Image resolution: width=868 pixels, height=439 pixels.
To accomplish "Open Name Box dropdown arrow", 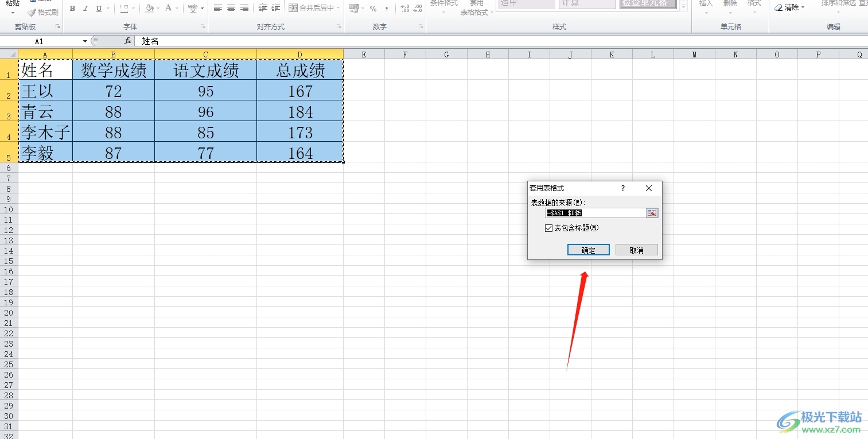I will tap(85, 41).
